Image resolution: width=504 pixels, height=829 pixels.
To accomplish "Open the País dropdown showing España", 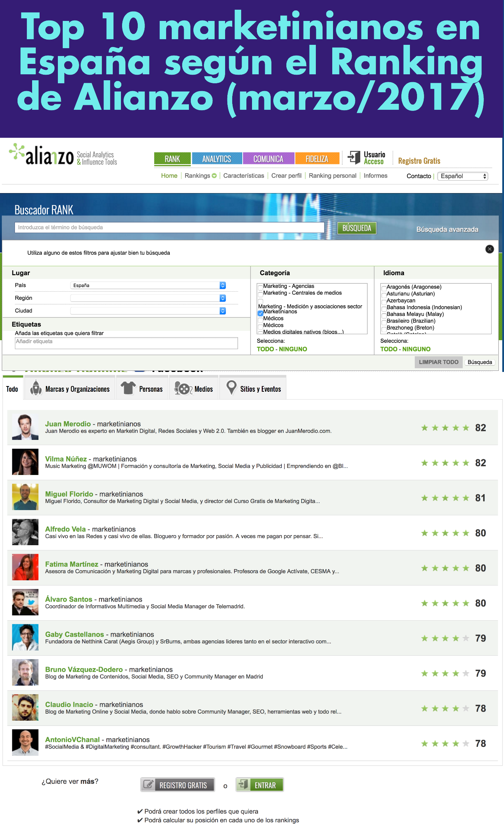I will [148, 285].
